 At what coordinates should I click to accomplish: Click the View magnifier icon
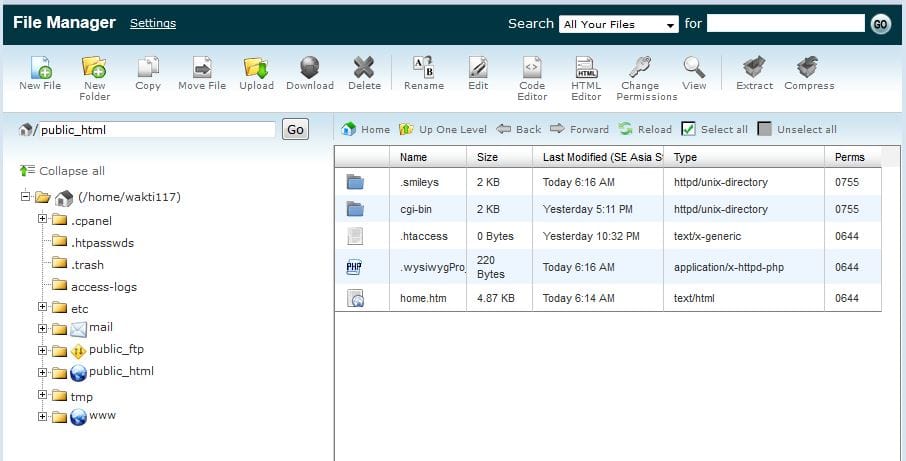tap(694, 68)
